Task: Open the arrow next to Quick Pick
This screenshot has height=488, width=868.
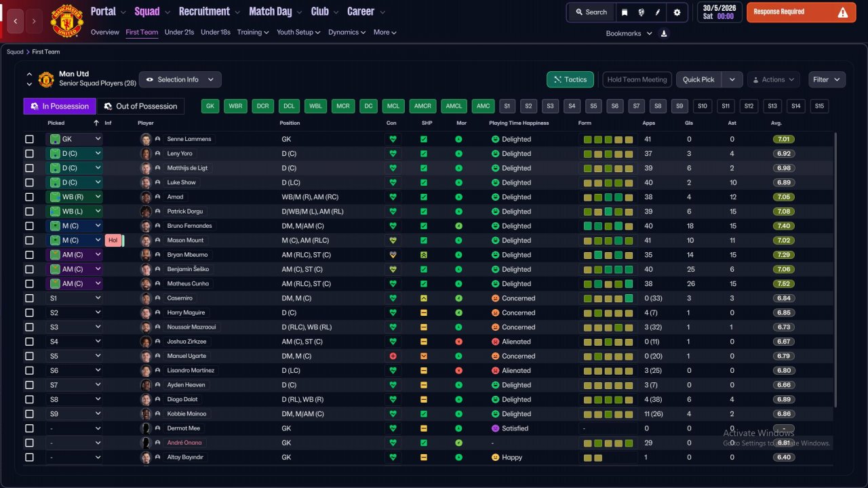Action: click(732, 79)
